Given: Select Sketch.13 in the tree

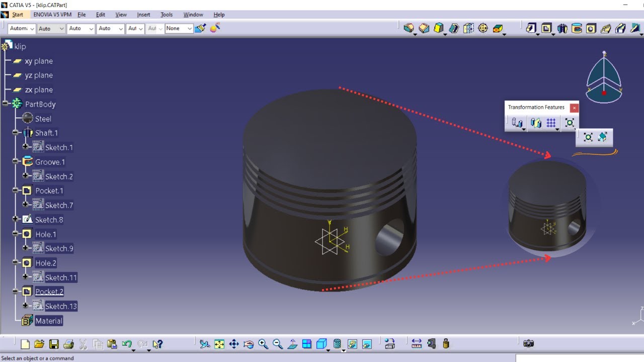Looking at the screenshot, I should [61, 306].
